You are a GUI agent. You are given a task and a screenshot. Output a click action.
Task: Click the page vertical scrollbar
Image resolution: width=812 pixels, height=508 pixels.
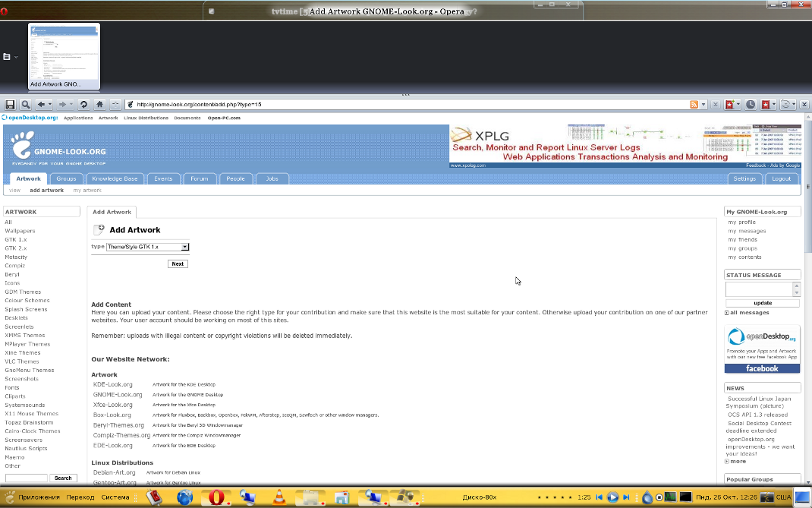click(x=807, y=300)
